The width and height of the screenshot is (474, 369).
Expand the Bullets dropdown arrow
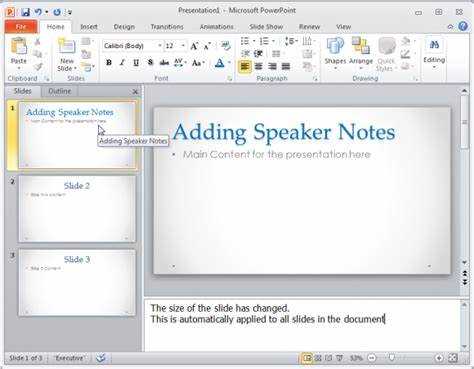click(254, 41)
